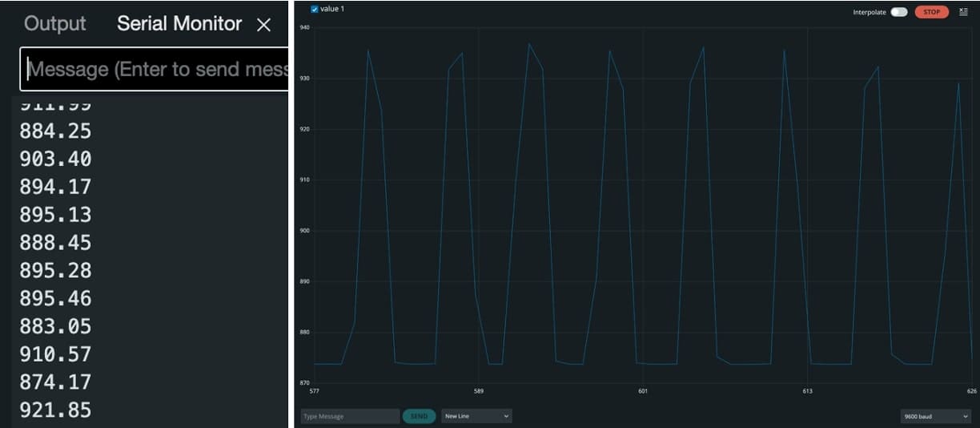The width and height of the screenshot is (980, 428).
Task: Click the Interpolate label text
Action: tap(870, 12)
